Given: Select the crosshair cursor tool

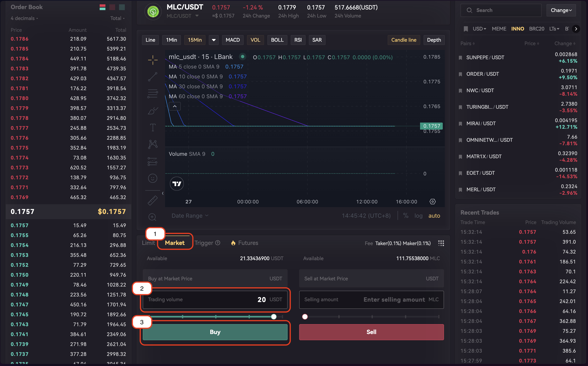Looking at the screenshot, I should (x=153, y=60).
